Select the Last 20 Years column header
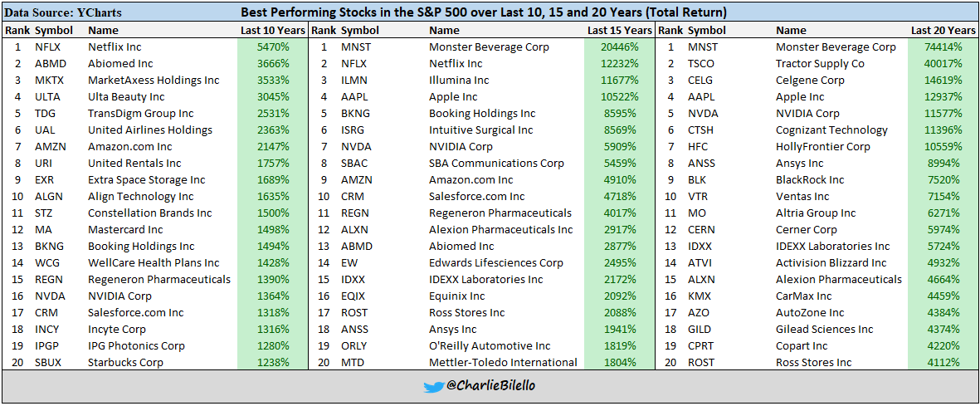The height and width of the screenshot is (406, 980). pos(943,30)
